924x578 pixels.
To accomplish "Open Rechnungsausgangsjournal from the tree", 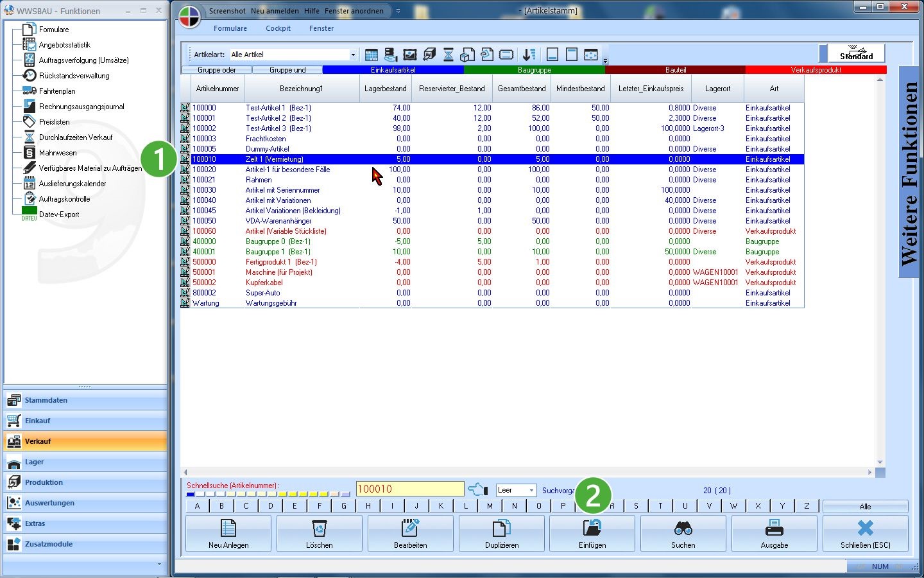I will 81,107.
